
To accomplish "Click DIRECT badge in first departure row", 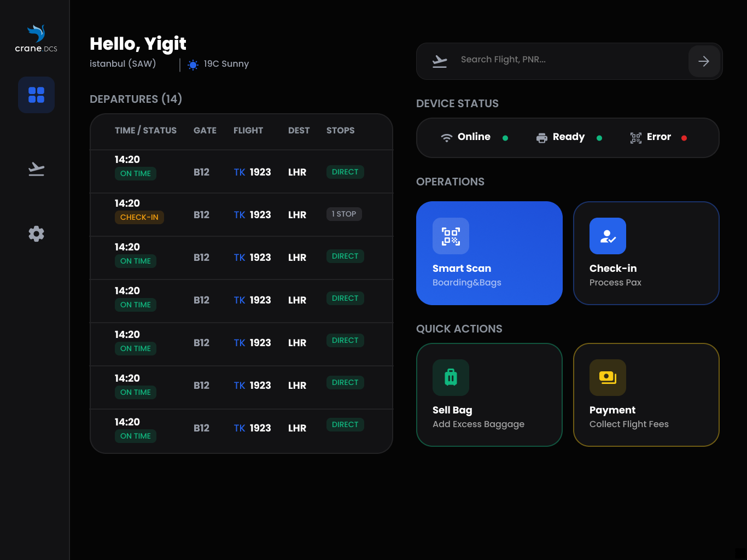I will 345,172.
